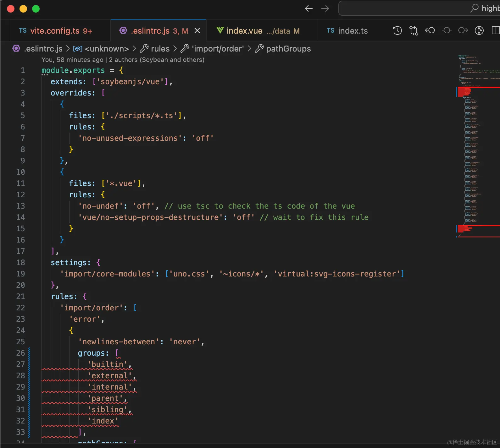The width and height of the screenshot is (500, 448).
Task: Click 'index' string on line 32
Action: pos(103,421)
